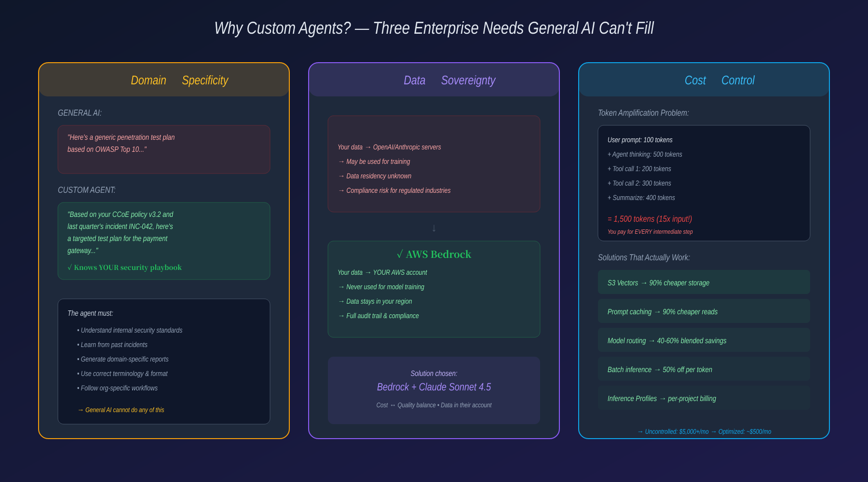The height and width of the screenshot is (482, 868).
Task: Click 'The agent must:' heading
Action: 90,313
